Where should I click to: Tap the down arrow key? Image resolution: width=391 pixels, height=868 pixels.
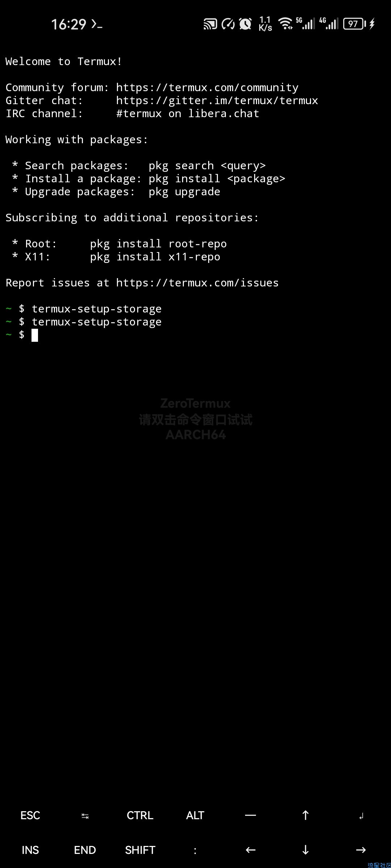coord(306,850)
